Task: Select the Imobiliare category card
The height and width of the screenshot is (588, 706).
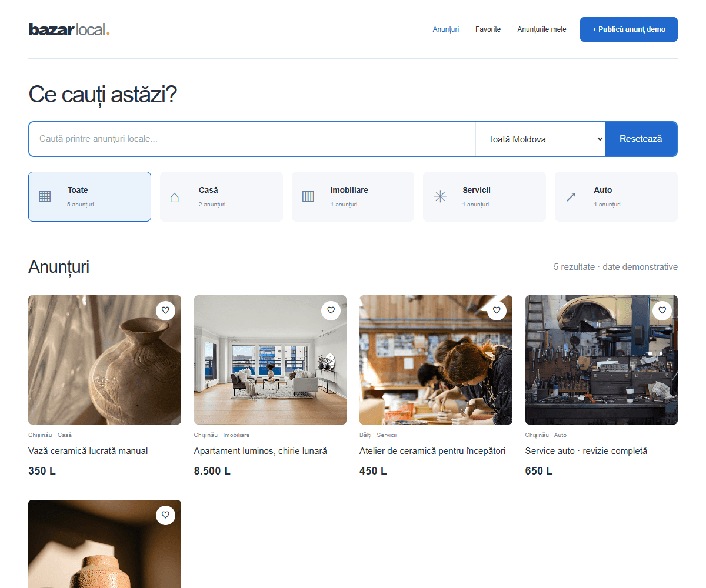Action: tap(353, 196)
